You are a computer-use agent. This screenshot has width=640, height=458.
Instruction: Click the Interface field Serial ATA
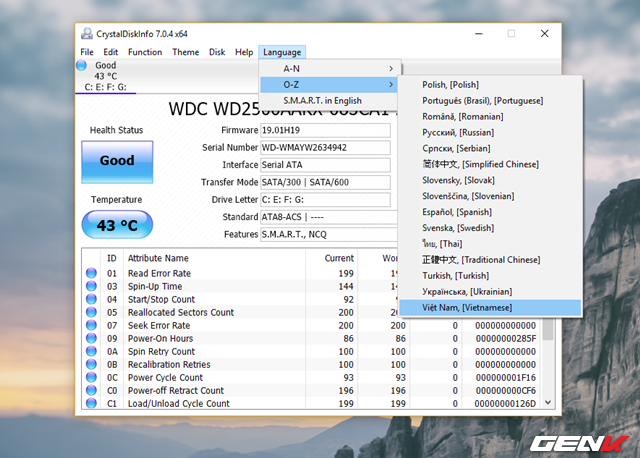[325, 165]
